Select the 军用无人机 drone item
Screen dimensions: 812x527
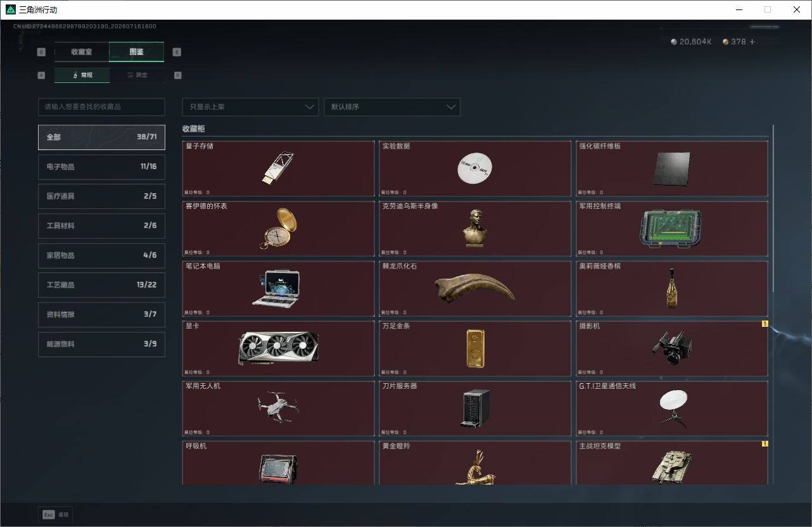pos(279,409)
